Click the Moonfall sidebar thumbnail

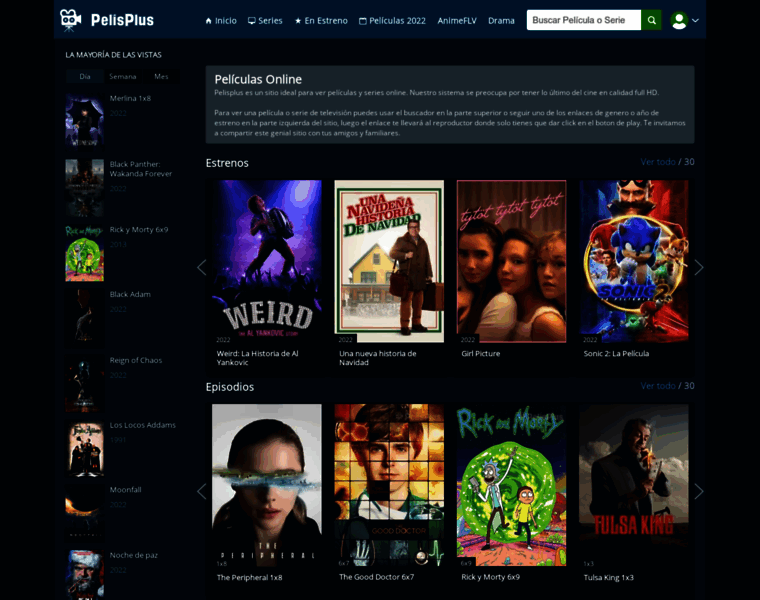[85, 513]
